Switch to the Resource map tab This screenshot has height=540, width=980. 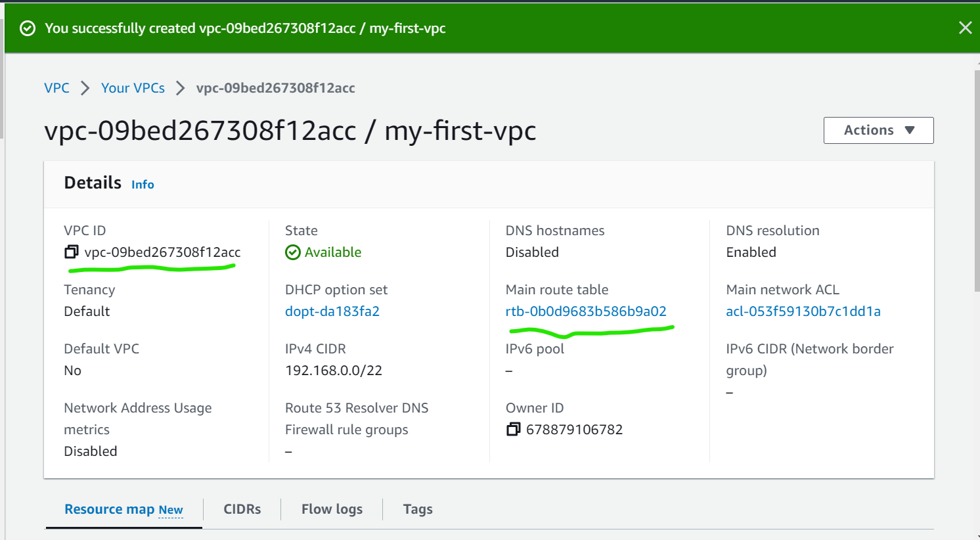click(123, 509)
